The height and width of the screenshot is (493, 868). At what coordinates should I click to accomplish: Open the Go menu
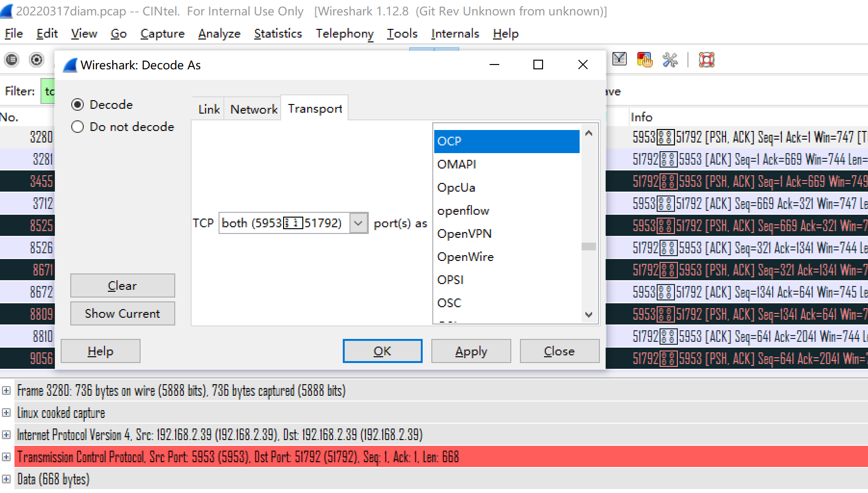click(x=118, y=34)
